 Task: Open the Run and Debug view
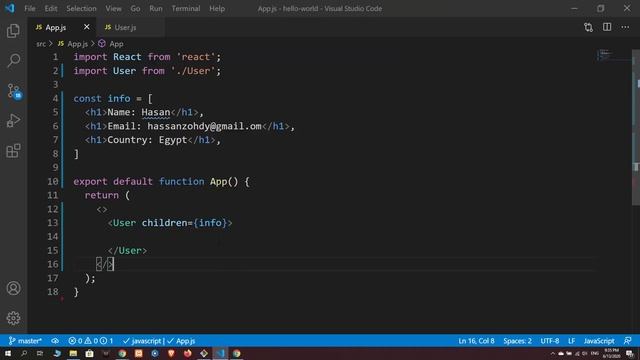[13, 121]
